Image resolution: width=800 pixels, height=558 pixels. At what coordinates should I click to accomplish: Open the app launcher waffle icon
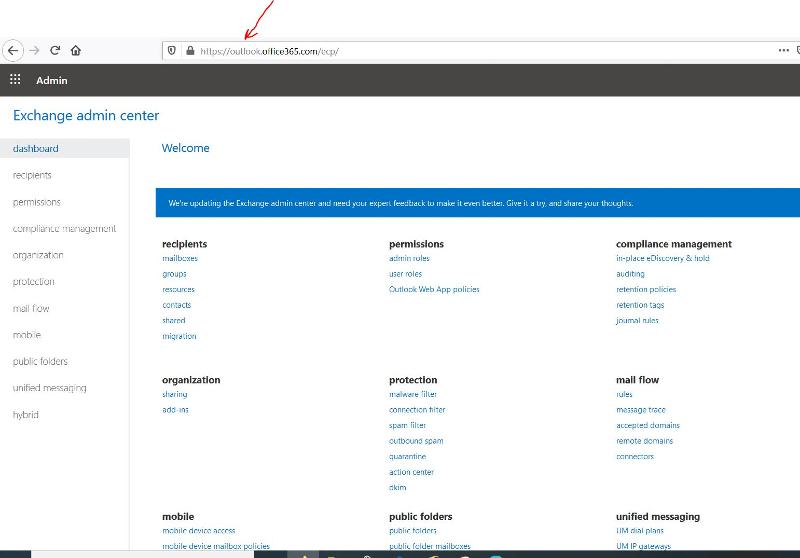pyautogui.click(x=15, y=80)
